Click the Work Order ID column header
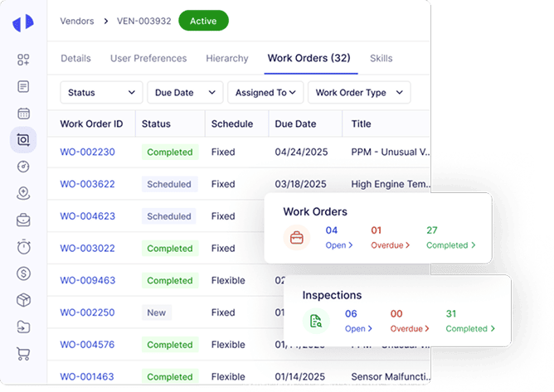This screenshot has height=392, width=554. click(91, 124)
